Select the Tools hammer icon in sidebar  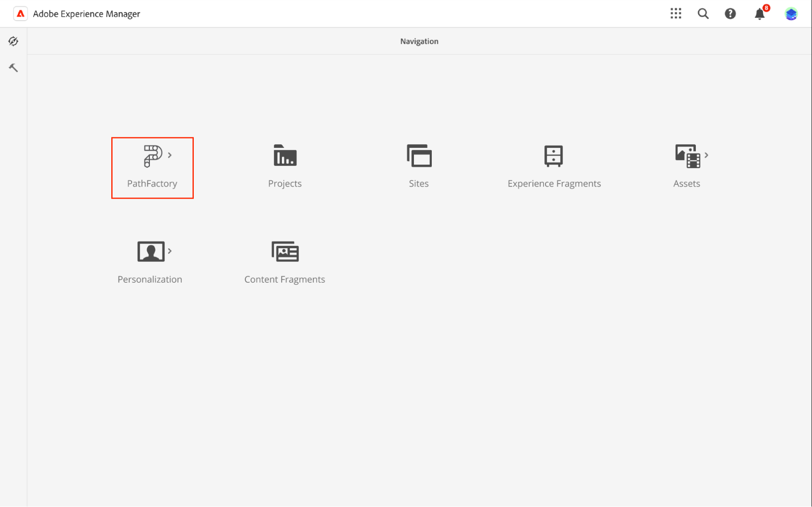[13, 67]
